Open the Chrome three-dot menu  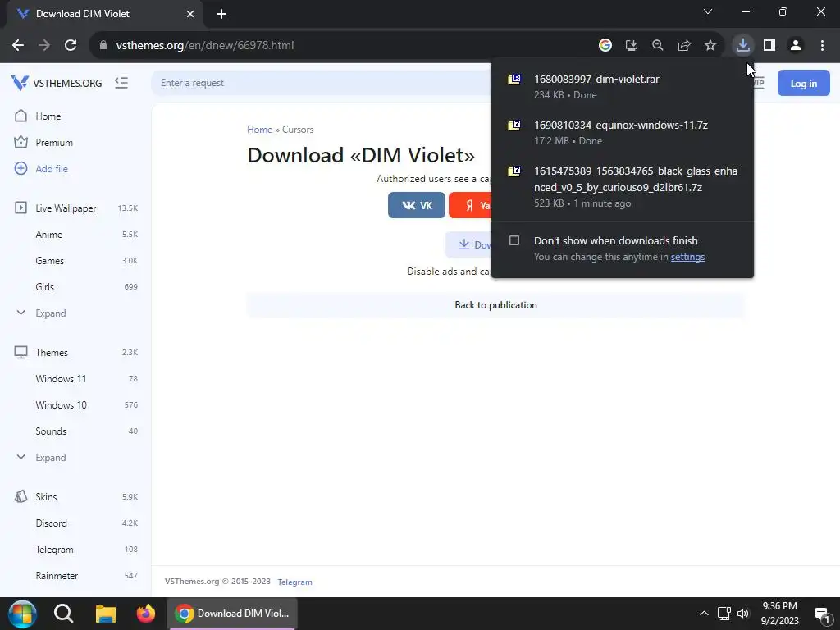click(822, 46)
